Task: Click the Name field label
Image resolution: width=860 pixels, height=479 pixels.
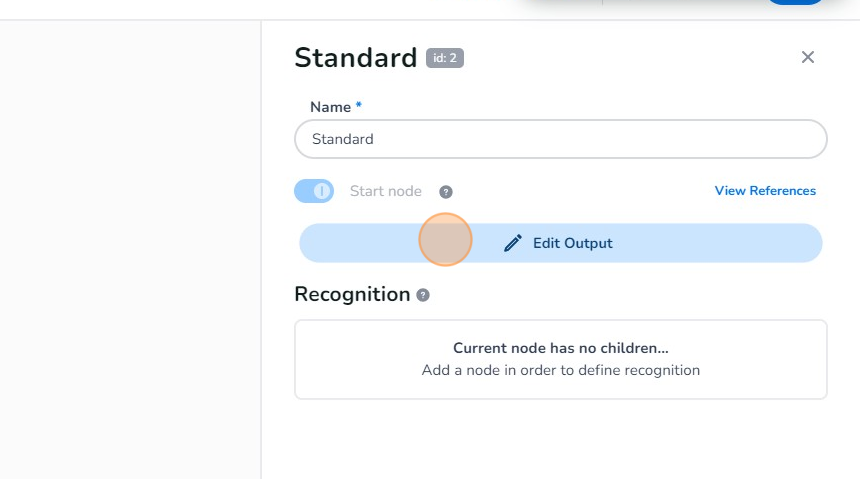Action: (x=330, y=107)
